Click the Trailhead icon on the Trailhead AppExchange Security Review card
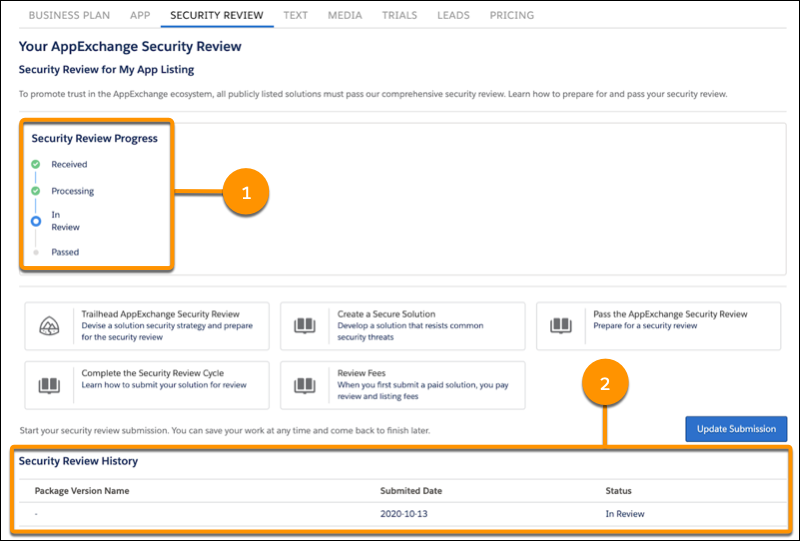 coord(49,326)
